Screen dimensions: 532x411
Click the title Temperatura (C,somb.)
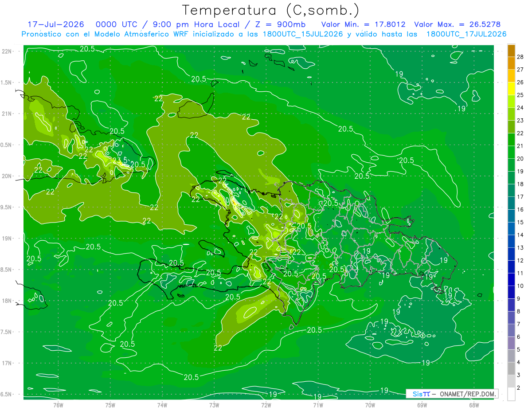tap(270, 10)
